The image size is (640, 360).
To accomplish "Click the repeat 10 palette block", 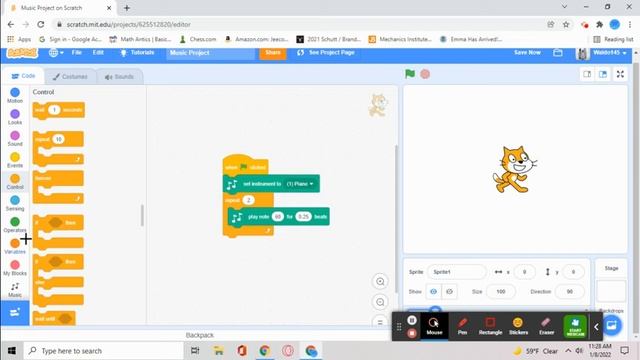I will (58, 148).
